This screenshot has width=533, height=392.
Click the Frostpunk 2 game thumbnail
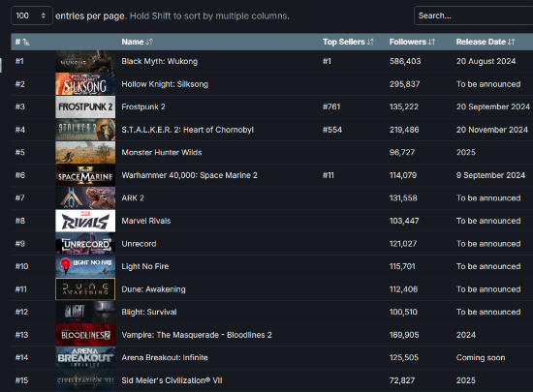85,106
